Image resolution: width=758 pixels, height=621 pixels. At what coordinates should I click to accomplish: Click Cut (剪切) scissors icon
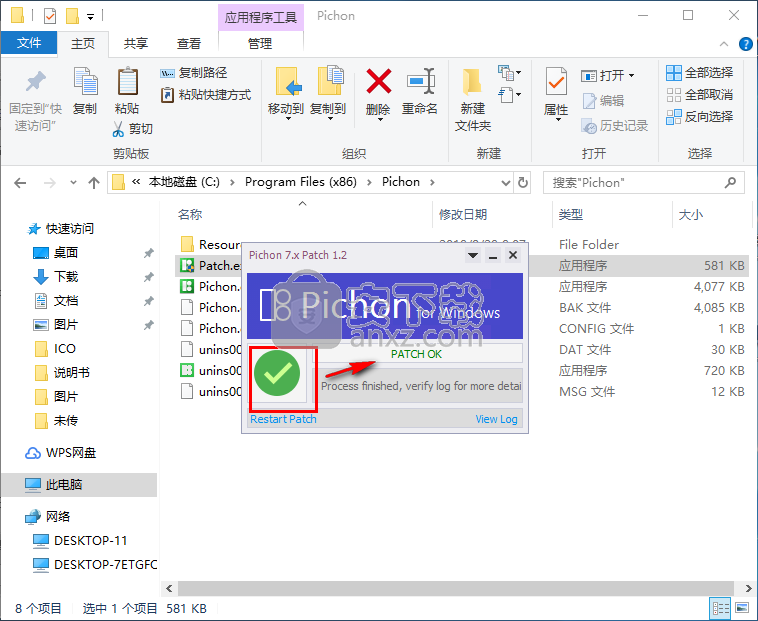118,129
